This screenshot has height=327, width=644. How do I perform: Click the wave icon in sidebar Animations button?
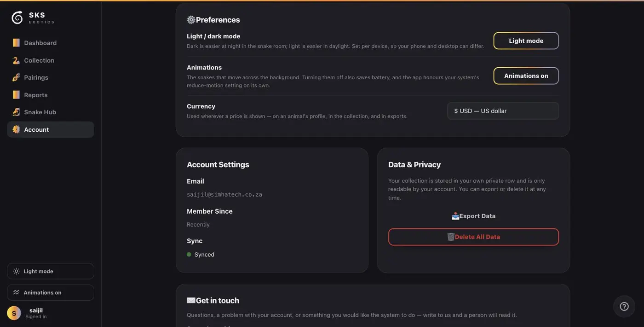[x=17, y=292]
